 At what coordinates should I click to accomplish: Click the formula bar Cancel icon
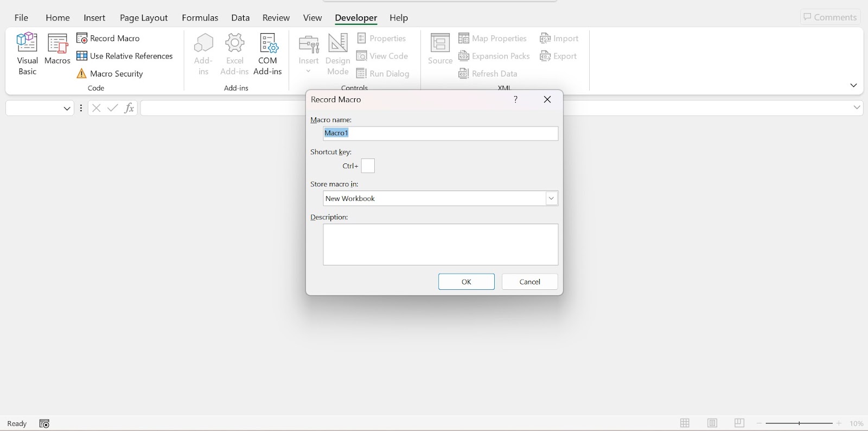coord(96,108)
